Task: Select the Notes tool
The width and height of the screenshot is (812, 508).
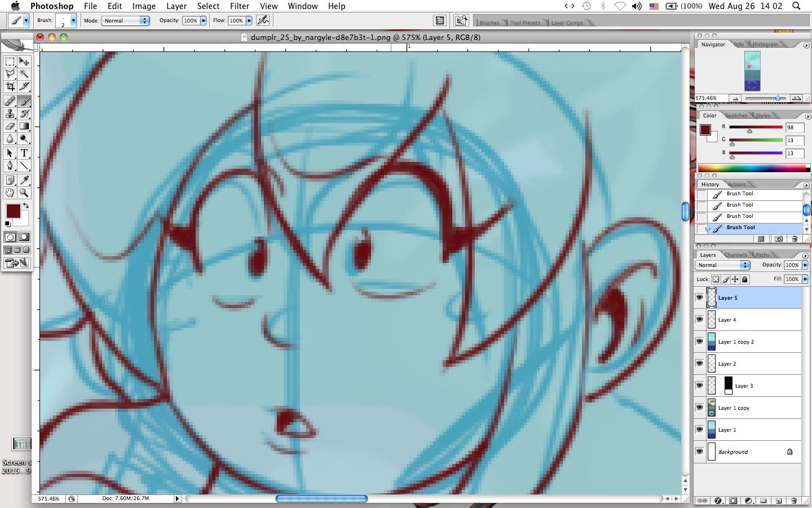Action: (10, 180)
